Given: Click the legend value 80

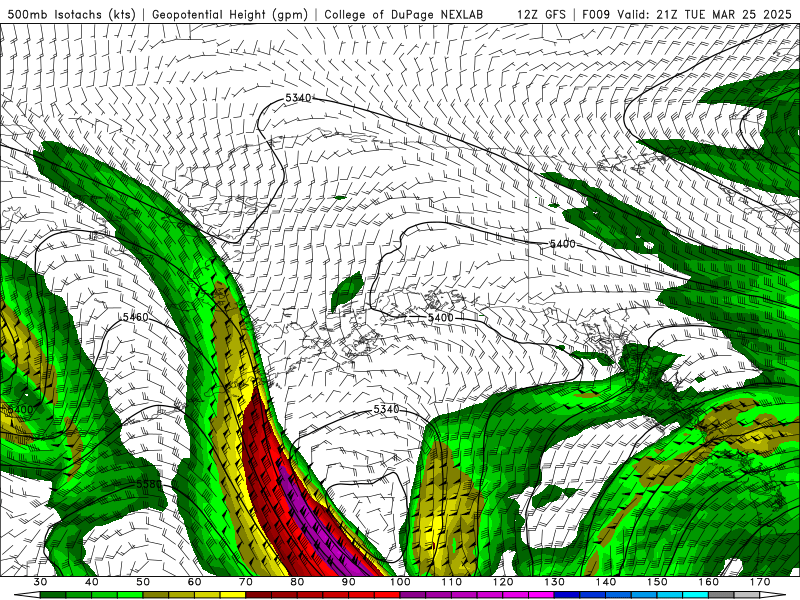Looking at the screenshot, I should [297, 582].
